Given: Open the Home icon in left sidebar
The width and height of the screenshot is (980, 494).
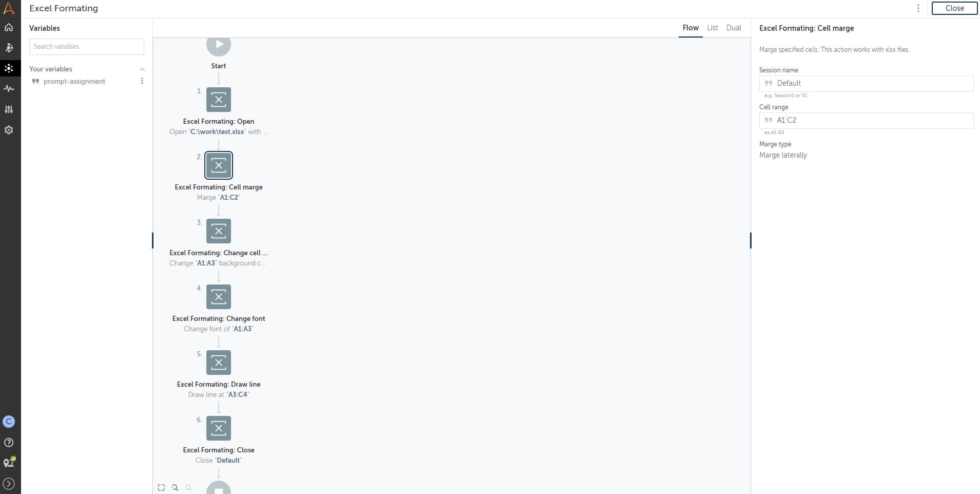Looking at the screenshot, I should (9, 27).
